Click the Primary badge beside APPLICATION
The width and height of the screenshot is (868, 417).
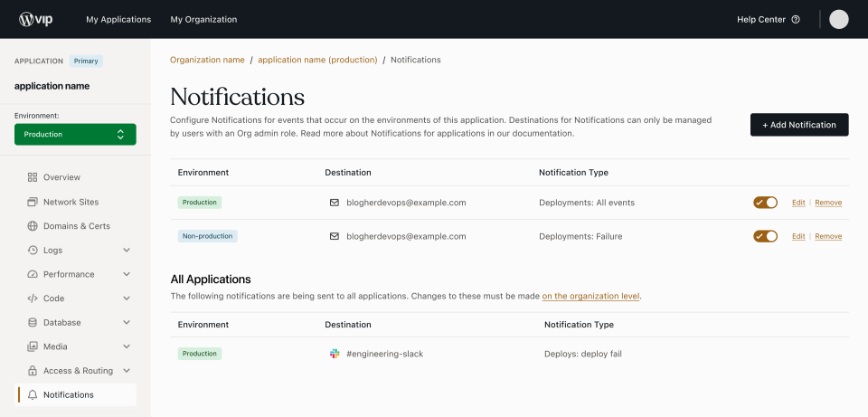(x=86, y=61)
